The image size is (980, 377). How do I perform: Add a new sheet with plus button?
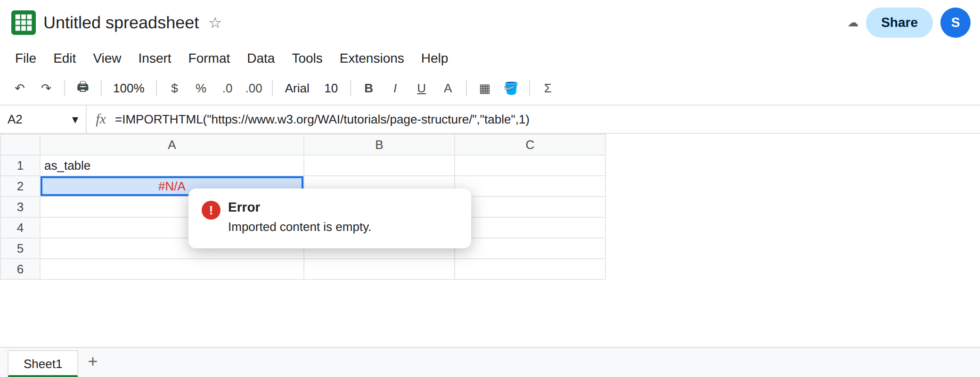click(93, 361)
